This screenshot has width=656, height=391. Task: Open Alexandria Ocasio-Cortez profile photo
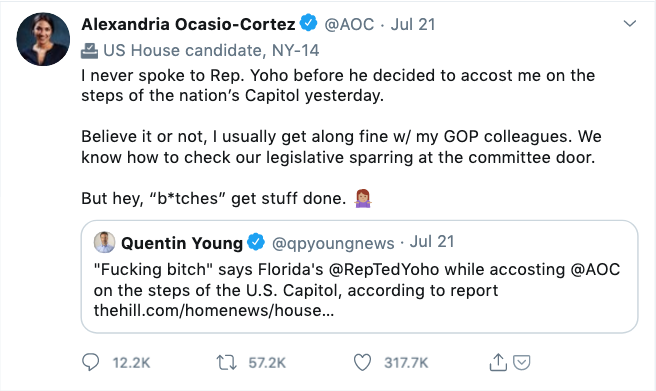43,39
